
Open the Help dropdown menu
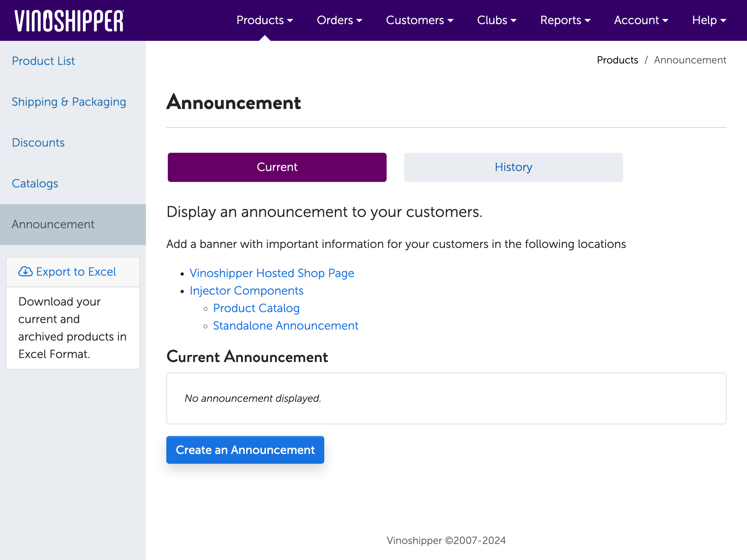coord(708,20)
